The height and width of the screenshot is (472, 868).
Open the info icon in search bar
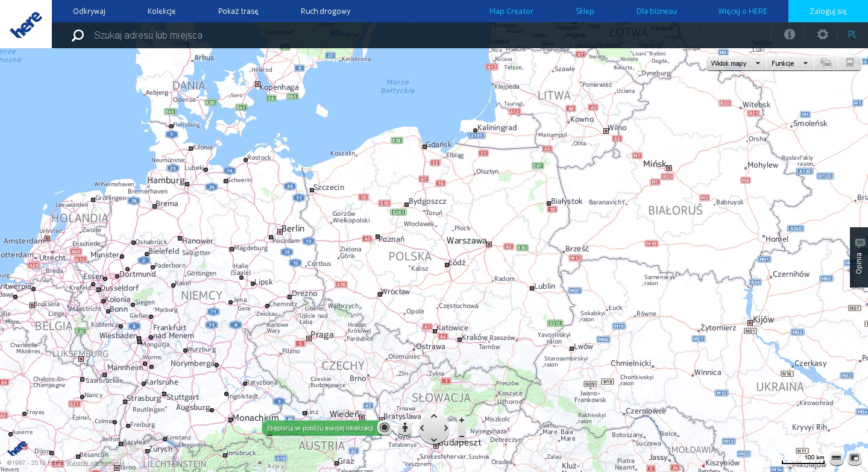[x=789, y=34]
